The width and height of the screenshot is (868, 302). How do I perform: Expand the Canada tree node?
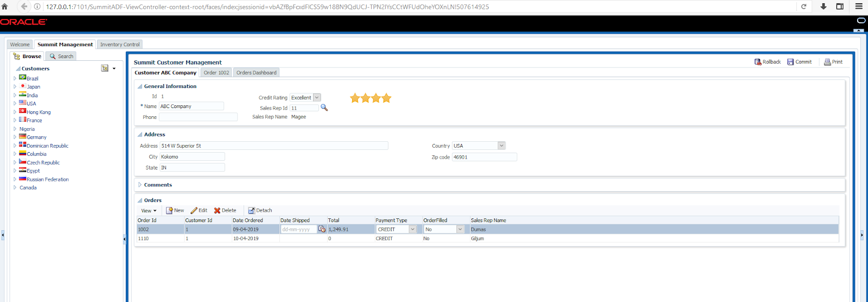[15, 187]
